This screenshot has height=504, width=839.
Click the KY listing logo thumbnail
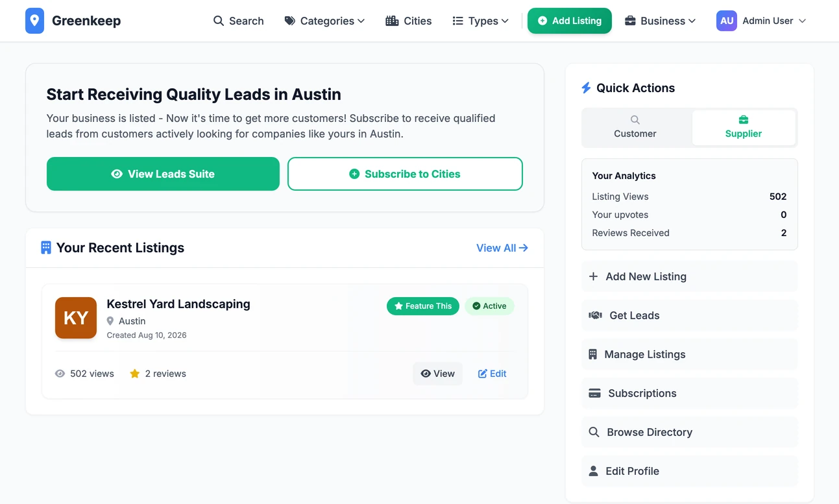tap(76, 318)
